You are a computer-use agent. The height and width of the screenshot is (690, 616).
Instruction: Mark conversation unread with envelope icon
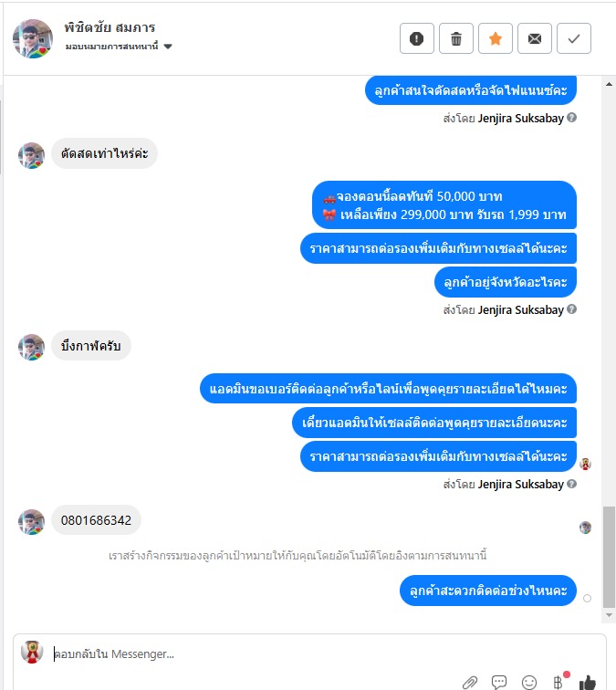[x=534, y=38]
